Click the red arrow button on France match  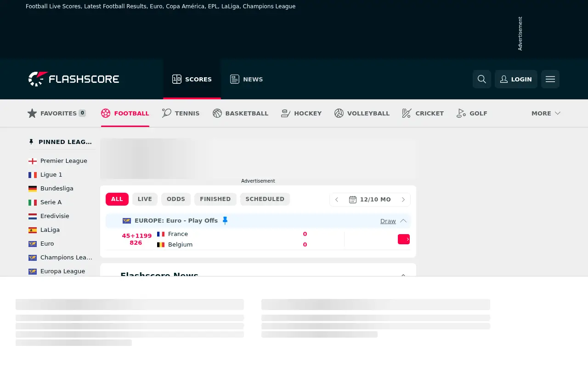tap(404, 239)
